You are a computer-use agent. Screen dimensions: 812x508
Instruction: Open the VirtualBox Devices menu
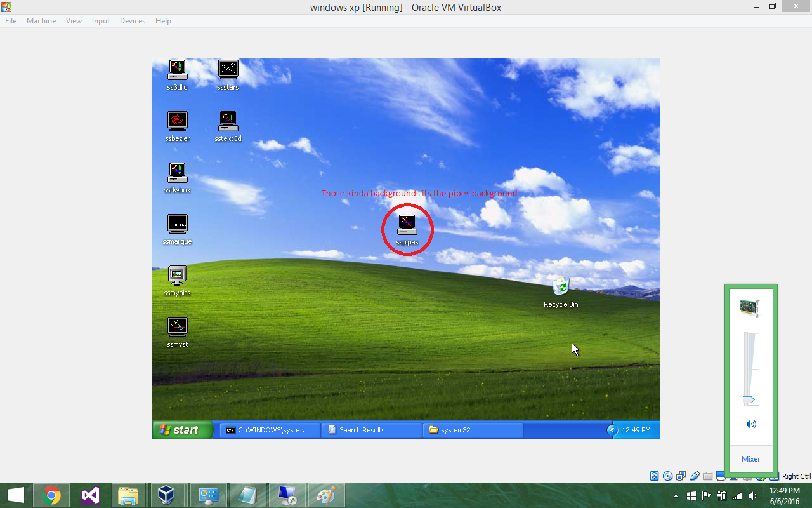(x=133, y=21)
